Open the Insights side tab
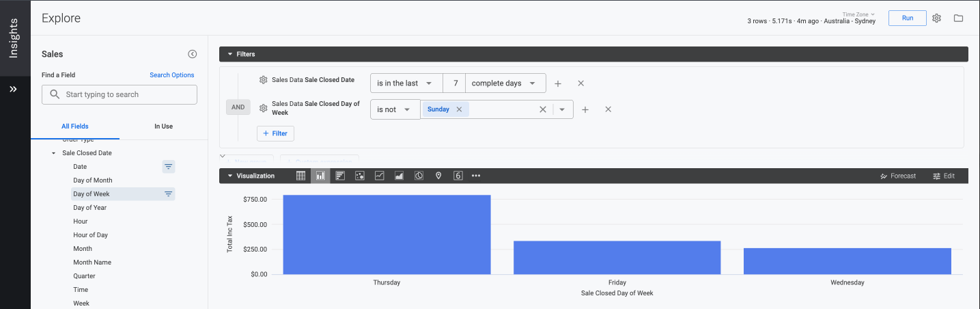The width and height of the screenshot is (980, 309). [14, 38]
